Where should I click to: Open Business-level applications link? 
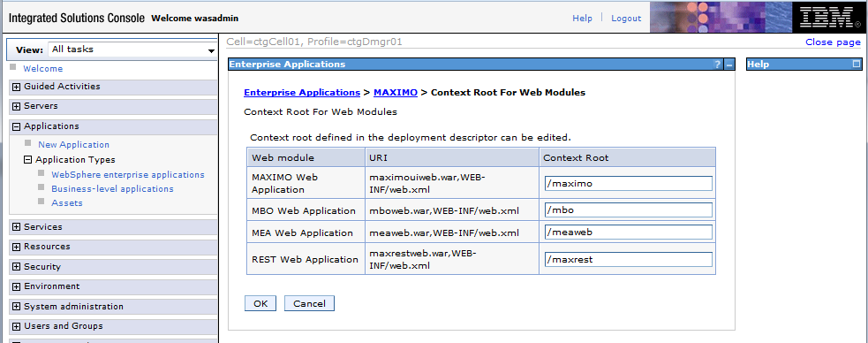(x=112, y=189)
